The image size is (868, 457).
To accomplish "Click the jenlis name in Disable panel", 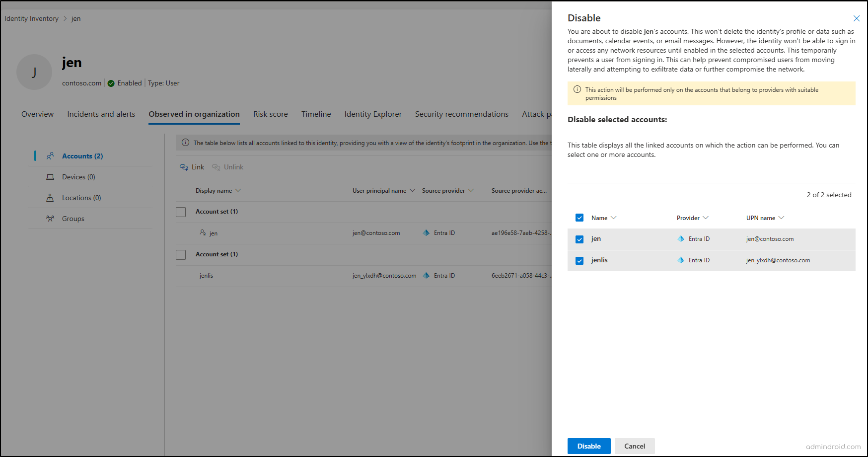I will coord(599,260).
